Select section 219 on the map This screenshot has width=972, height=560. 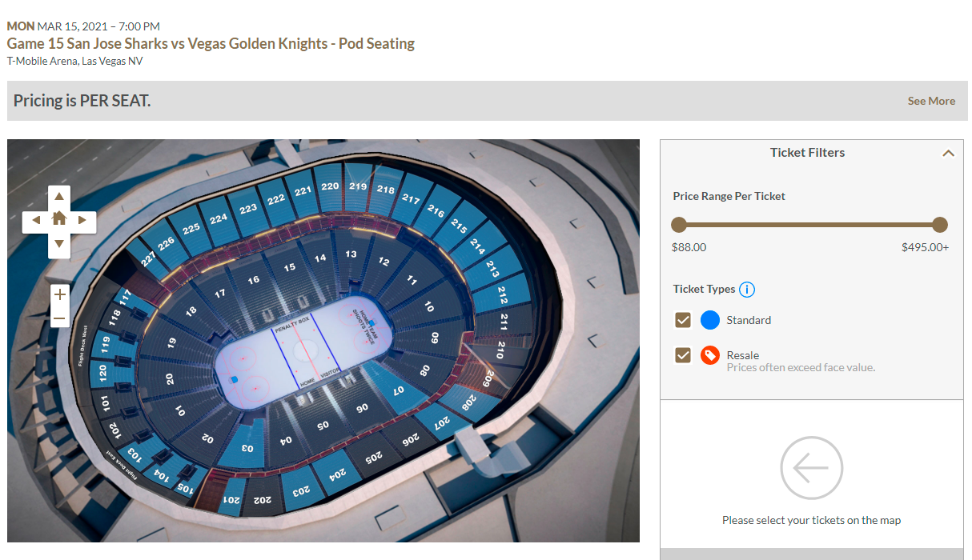coord(358,186)
